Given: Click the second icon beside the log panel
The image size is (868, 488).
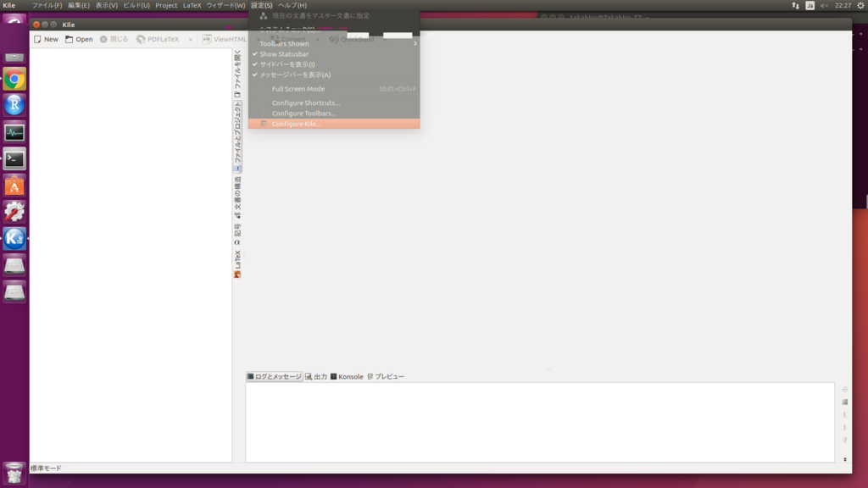Looking at the screenshot, I should (x=845, y=402).
